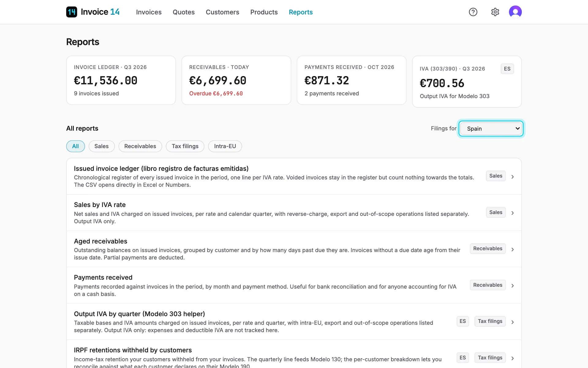Open IRPF retentions withheld by customers title

point(133,350)
